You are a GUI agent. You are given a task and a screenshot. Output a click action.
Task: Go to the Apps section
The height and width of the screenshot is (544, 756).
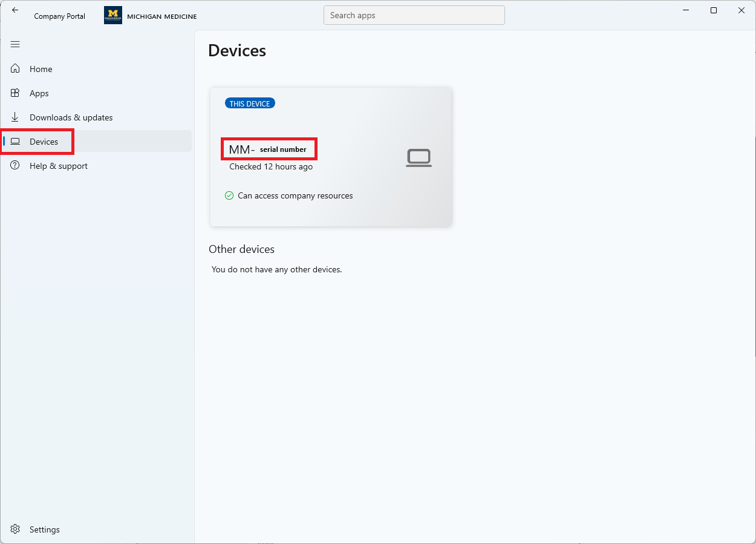(x=39, y=93)
